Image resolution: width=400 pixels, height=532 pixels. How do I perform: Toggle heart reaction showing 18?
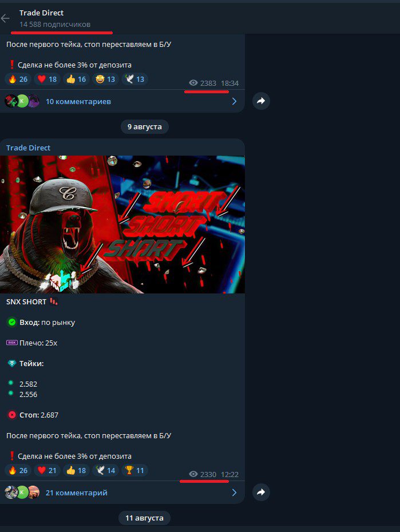pyautogui.click(x=47, y=79)
